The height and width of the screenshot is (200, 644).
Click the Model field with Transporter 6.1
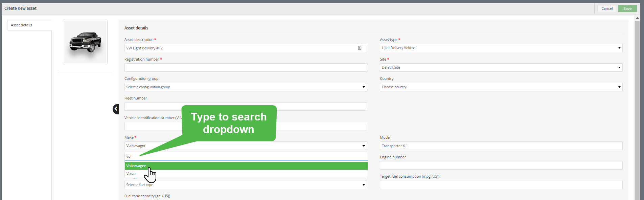[501, 146]
